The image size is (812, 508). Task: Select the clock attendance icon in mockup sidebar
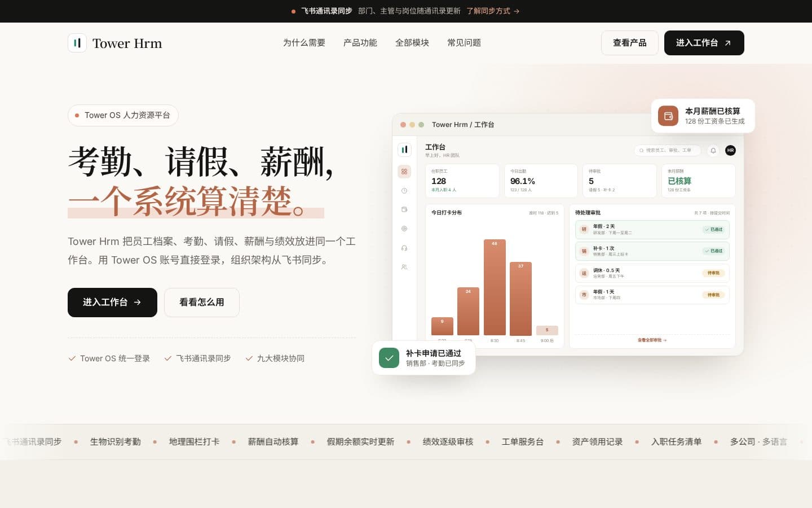(x=404, y=191)
